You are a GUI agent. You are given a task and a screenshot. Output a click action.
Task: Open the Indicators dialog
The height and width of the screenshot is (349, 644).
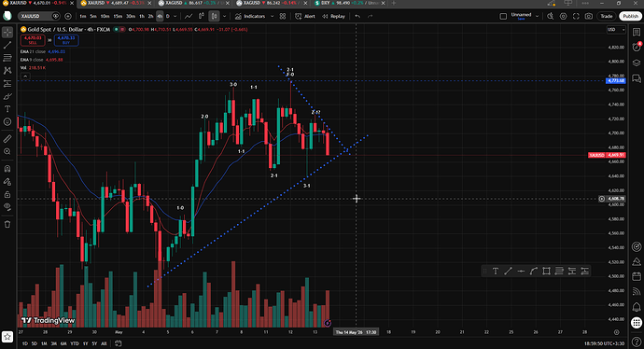250,17
